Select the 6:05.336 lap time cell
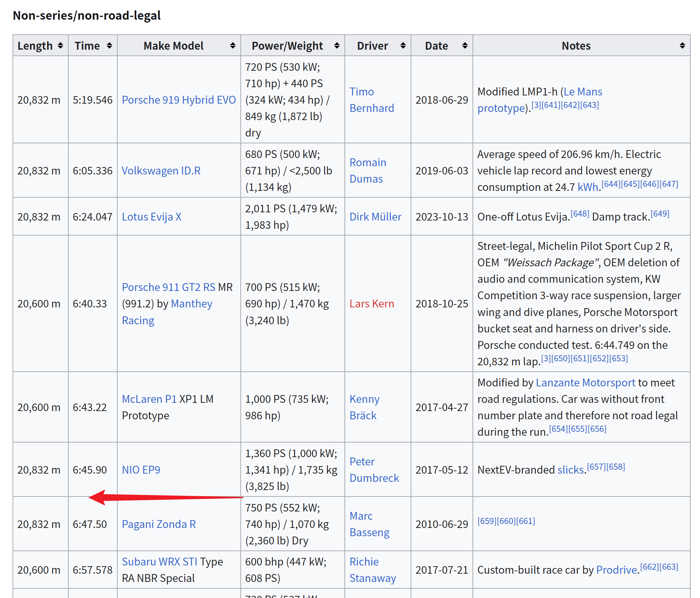 tap(93, 170)
